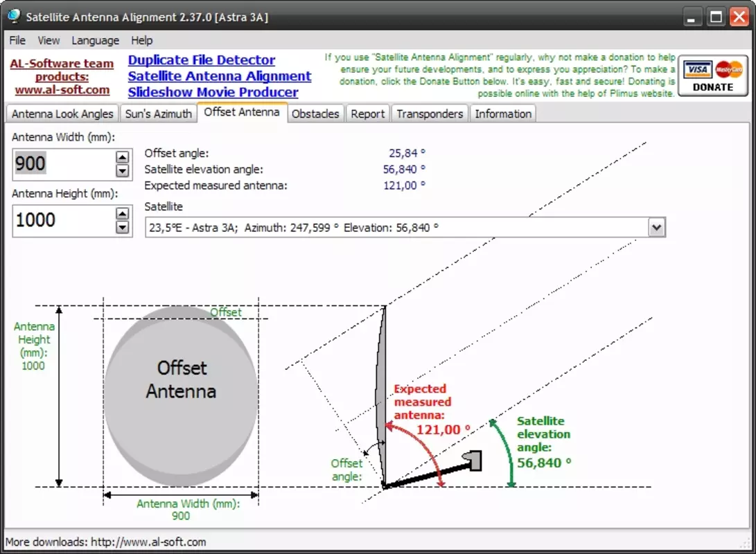756x554 pixels.
Task: Decrease Antenna Width using down arrow
Action: coord(123,171)
